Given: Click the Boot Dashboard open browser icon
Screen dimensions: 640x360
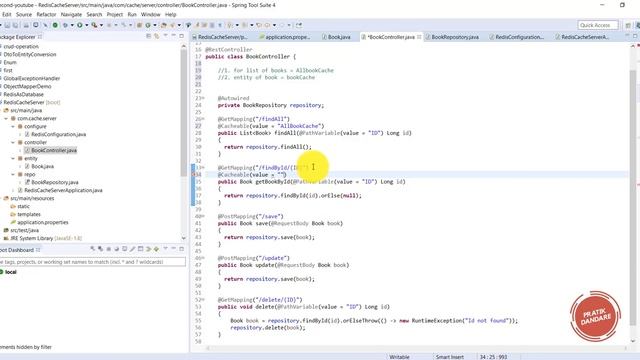Looking at the screenshot, I should click(116, 249).
